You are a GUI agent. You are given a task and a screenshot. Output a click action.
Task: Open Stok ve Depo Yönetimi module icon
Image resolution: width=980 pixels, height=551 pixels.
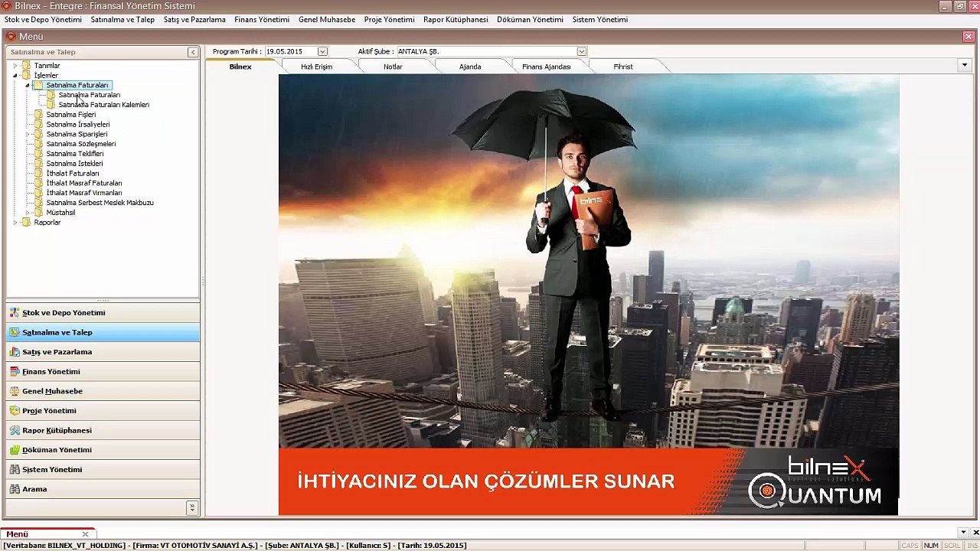(15, 313)
